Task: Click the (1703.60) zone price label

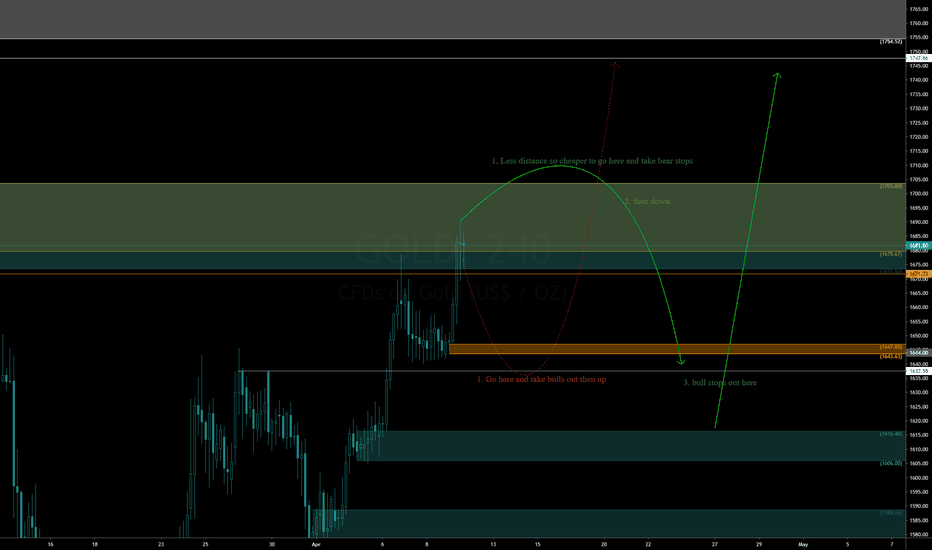Action: [x=891, y=187]
